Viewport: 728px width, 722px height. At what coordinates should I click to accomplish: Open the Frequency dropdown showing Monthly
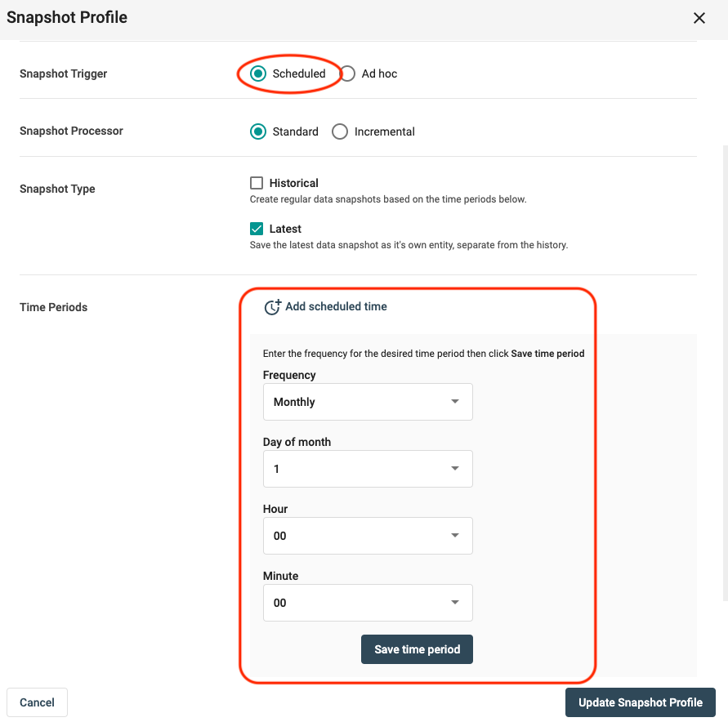coord(367,402)
